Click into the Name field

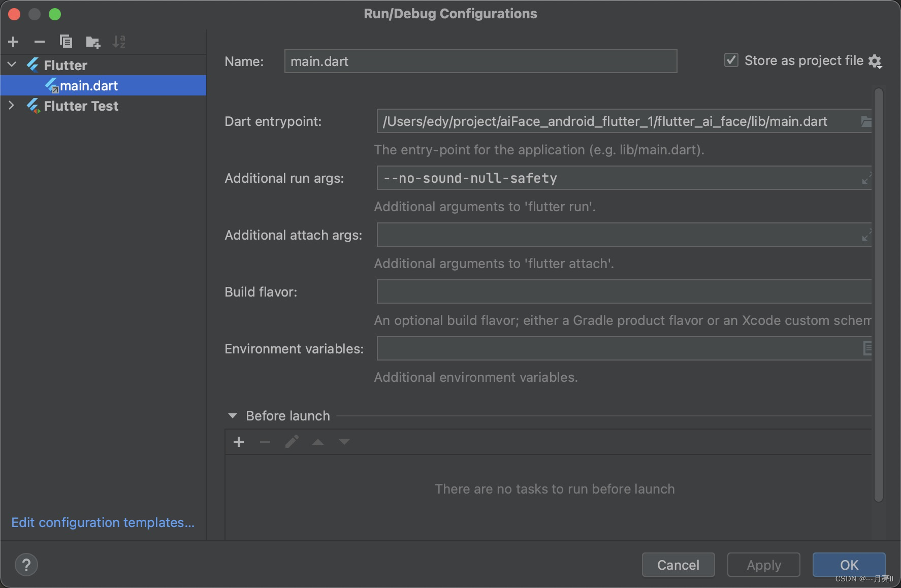[x=480, y=61]
